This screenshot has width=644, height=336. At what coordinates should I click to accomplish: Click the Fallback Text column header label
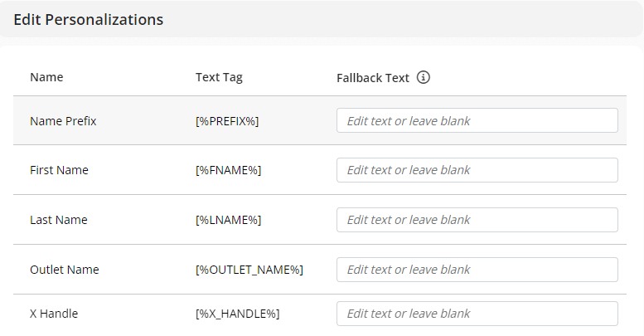tap(373, 78)
